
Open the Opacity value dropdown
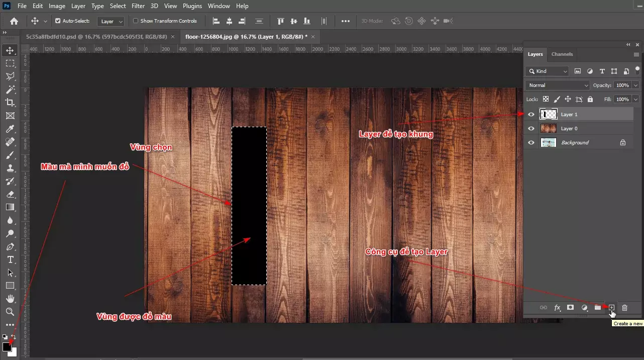pyautogui.click(x=635, y=85)
